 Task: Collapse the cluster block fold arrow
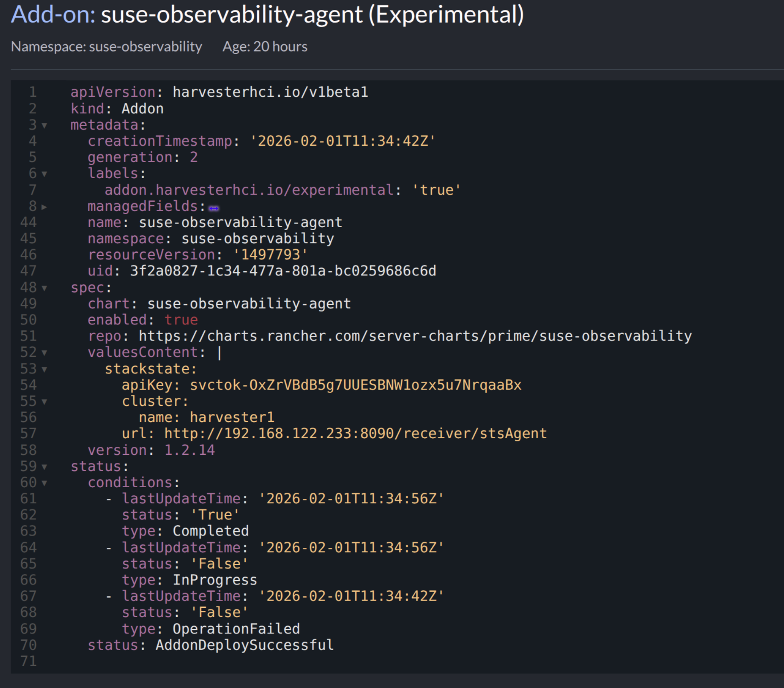pos(44,402)
